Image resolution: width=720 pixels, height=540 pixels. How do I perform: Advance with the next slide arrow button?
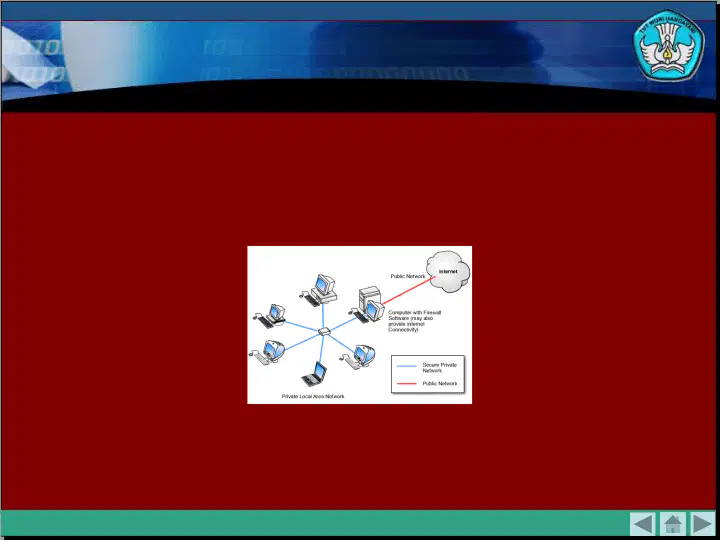pos(703,524)
